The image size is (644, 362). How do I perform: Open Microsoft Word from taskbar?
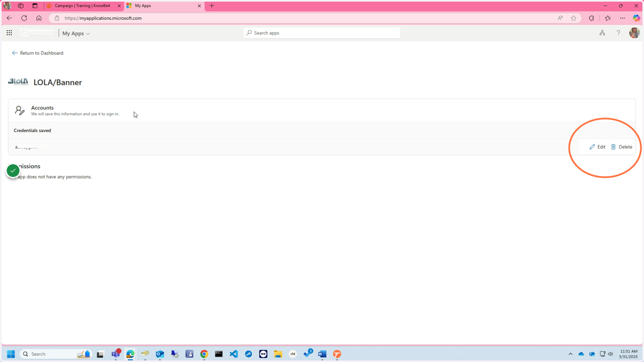[322, 354]
